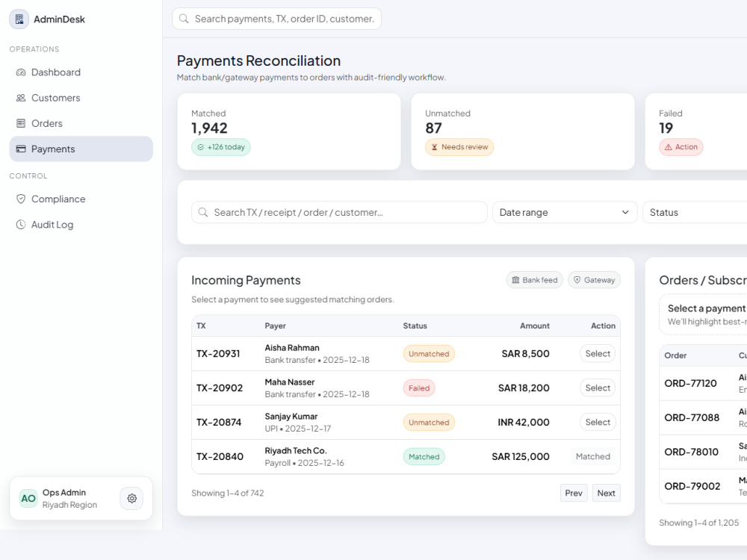Click the Amount column header
Viewport: 747px width, 560px height.
click(x=535, y=326)
